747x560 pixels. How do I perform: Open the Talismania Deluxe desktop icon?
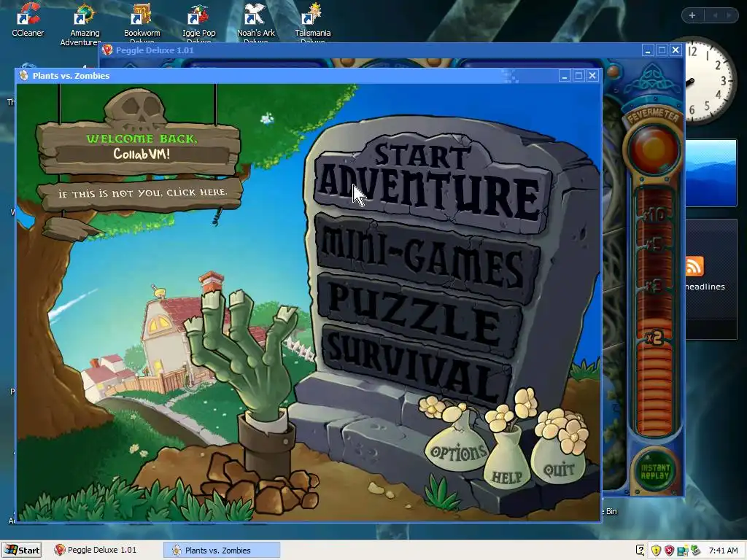(312, 23)
